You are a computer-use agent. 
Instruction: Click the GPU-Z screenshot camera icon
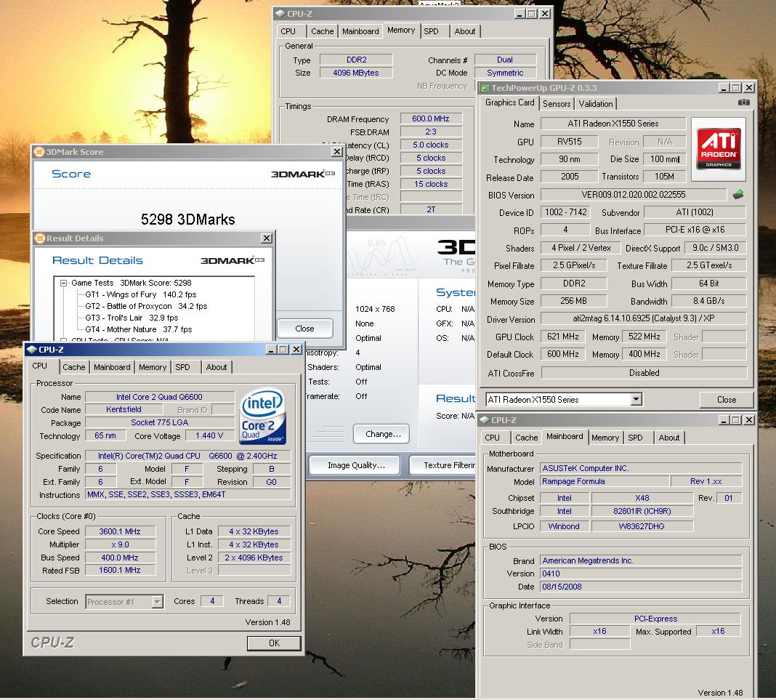(x=743, y=102)
